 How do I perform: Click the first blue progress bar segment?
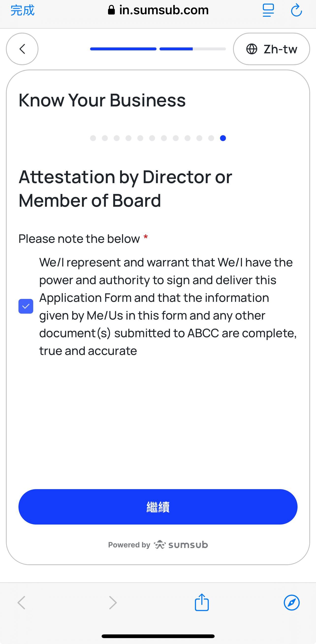(x=123, y=49)
